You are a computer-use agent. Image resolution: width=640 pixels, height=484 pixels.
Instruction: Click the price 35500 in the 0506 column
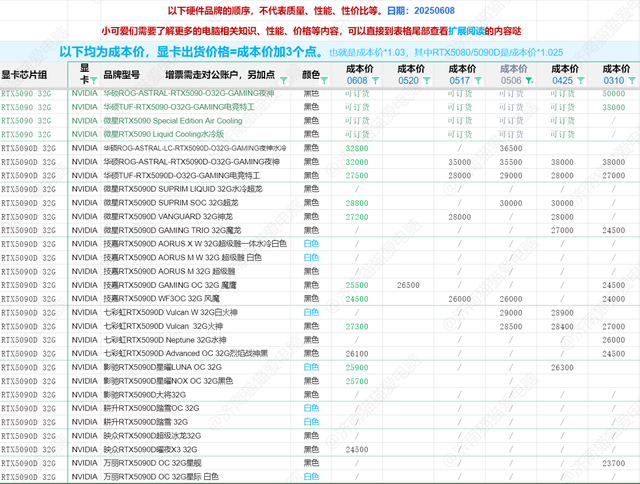click(511, 162)
